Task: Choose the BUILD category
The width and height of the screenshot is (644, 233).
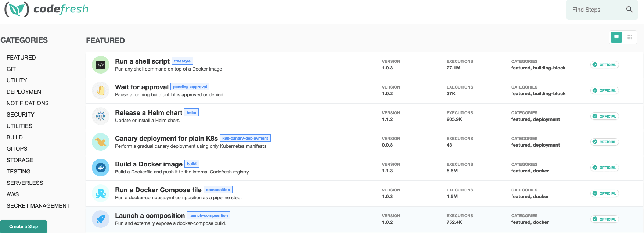Action: 15,137
